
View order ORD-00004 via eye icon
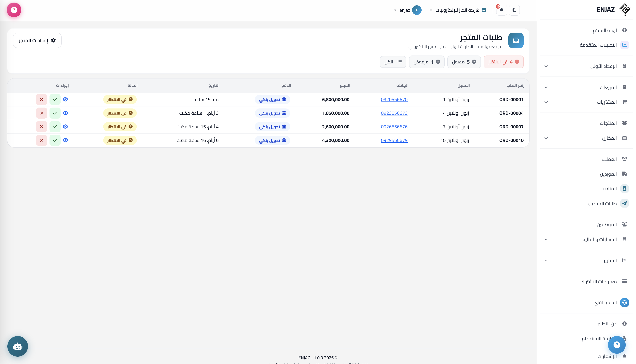pyautogui.click(x=65, y=113)
